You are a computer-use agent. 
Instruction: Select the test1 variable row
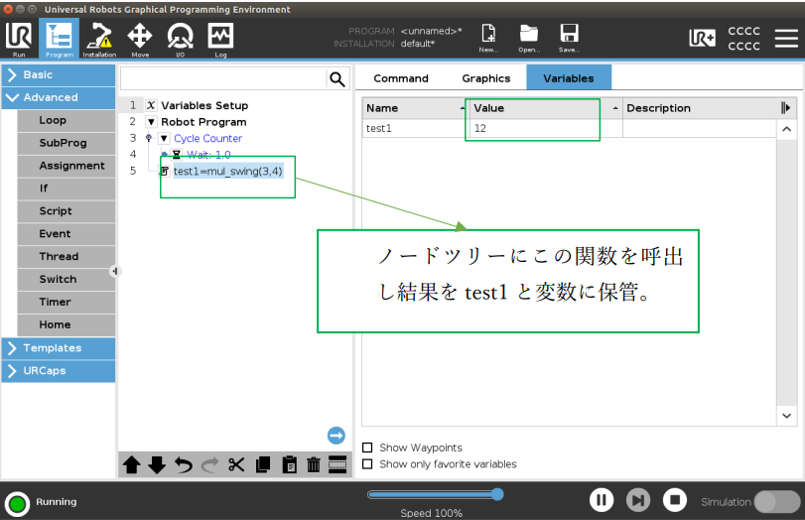click(x=569, y=128)
